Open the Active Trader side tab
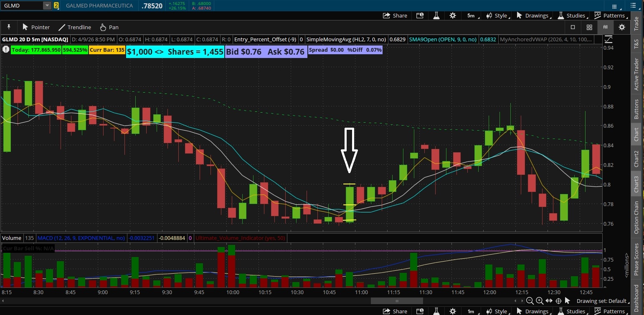Screen dimensions: 644x315 point(636,74)
